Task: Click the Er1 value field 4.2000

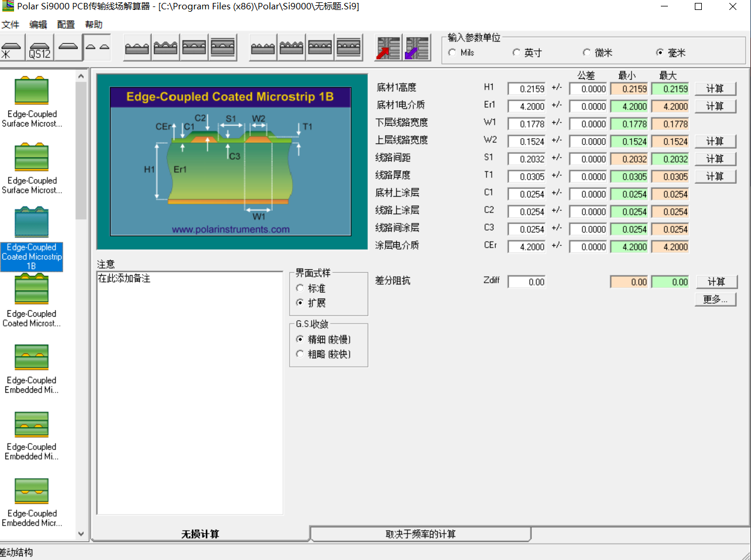Action: click(527, 106)
